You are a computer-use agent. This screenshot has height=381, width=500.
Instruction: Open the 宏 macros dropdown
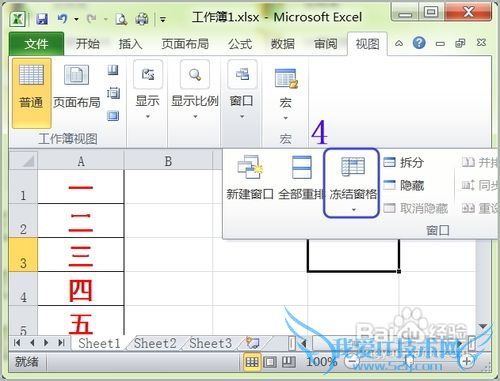[285, 94]
